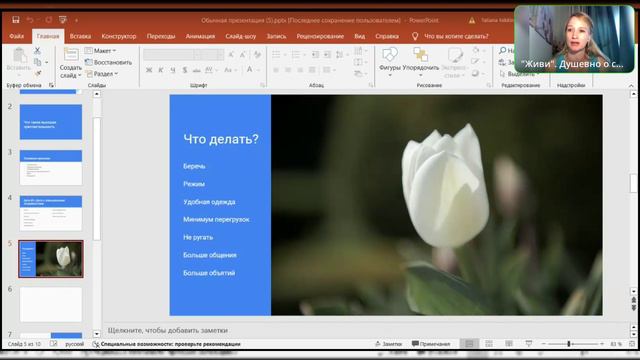Click the Выделить select button

pos(517,74)
